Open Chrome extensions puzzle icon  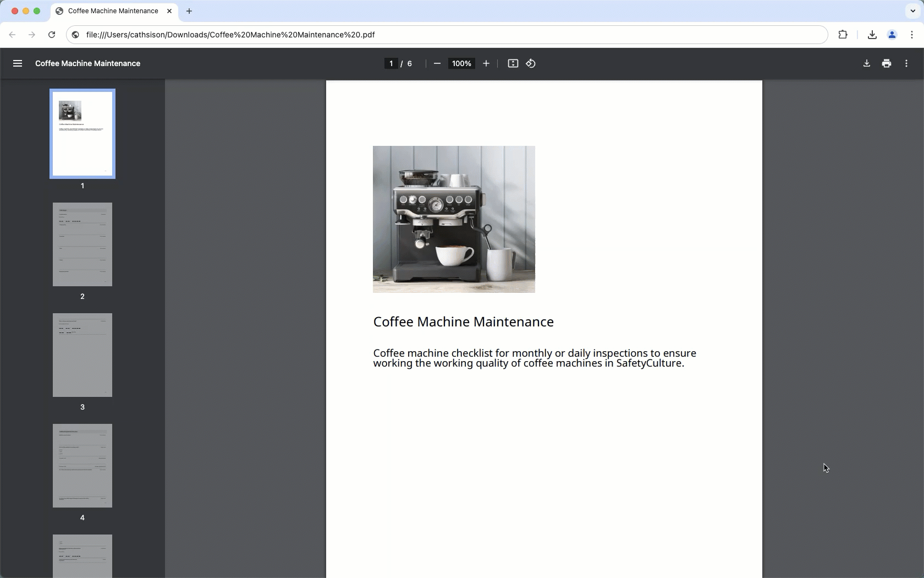coord(843,35)
